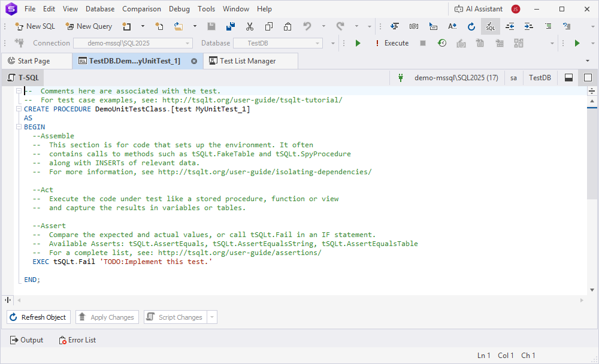Click the Stop execution square icon
The height and width of the screenshot is (364, 599).
(423, 43)
